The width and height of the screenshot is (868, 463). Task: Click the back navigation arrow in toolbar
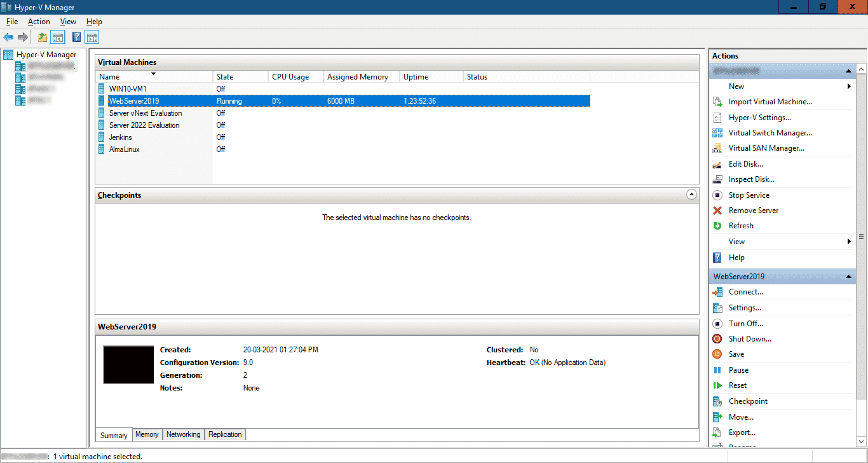[8, 37]
